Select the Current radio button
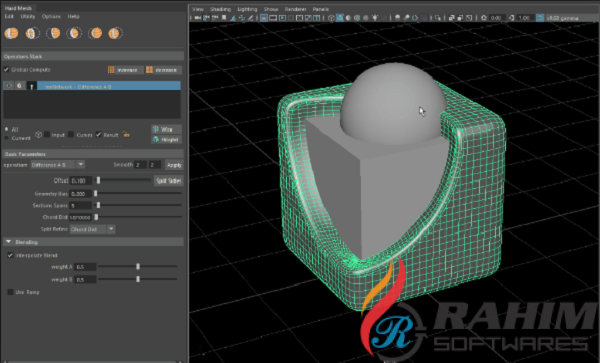The height and width of the screenshot is (363, 600). (x=6, y=138)
